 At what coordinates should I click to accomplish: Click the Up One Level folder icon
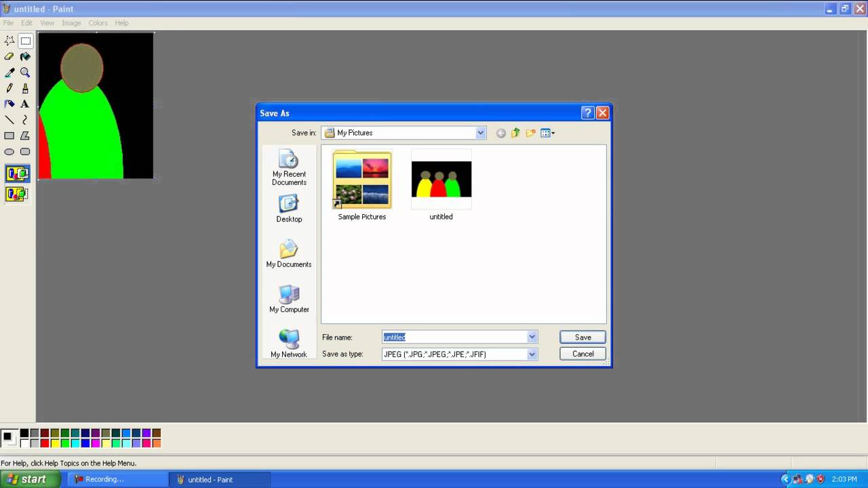pos(515,133)
